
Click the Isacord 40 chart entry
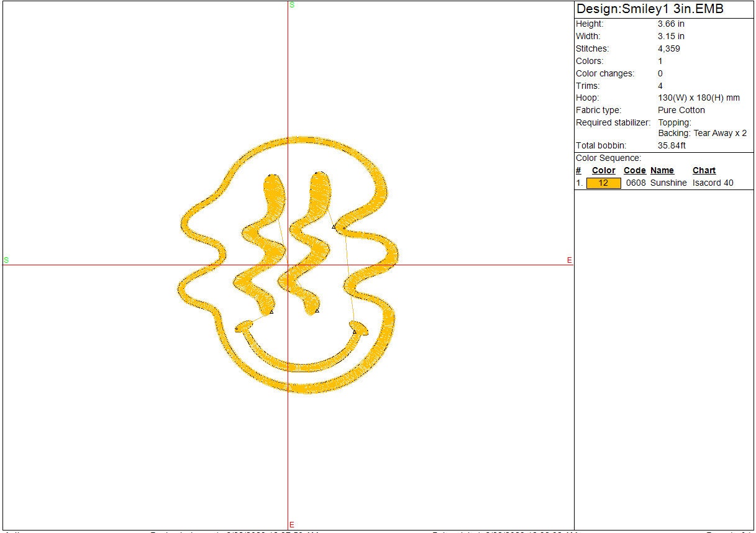(x=713, y=183)
